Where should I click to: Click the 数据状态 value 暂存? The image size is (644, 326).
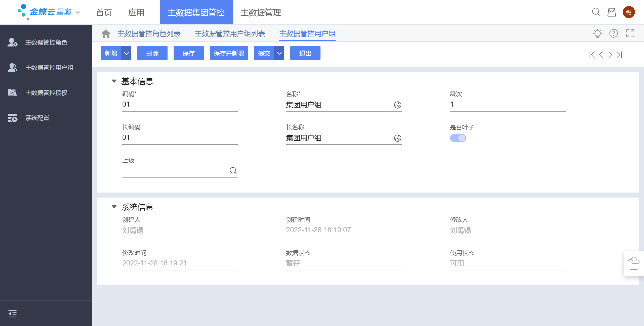(x=293, y=263)
